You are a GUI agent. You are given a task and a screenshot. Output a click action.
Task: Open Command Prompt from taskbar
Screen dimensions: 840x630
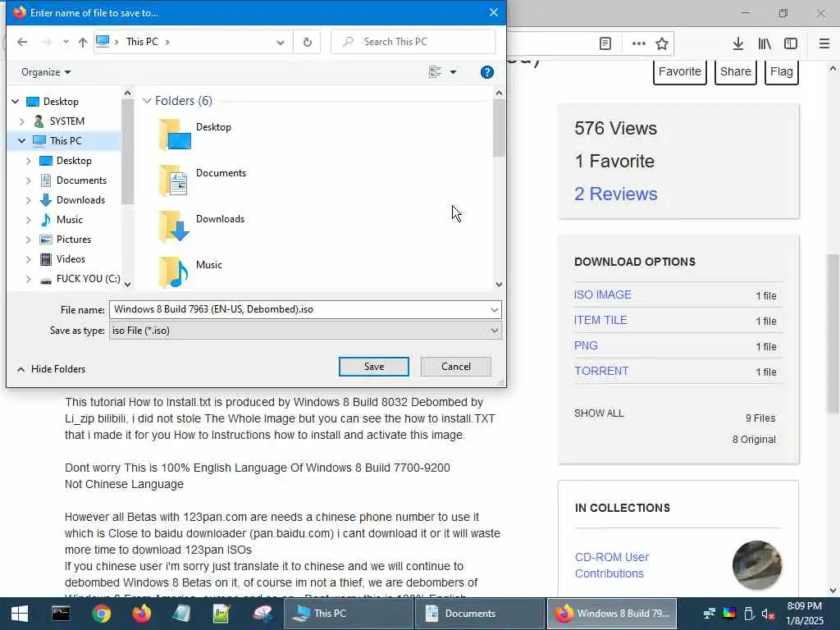[x=61, y=614]
